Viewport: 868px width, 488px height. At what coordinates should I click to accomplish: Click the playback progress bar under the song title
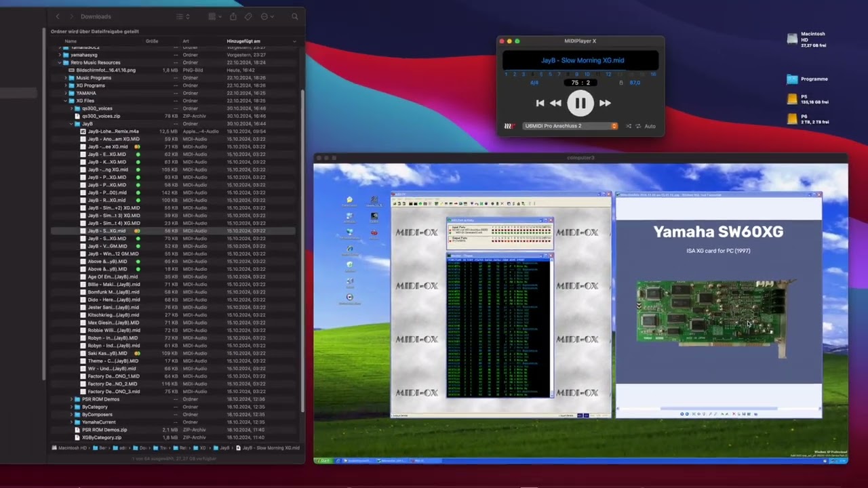(x=580, y=70)
